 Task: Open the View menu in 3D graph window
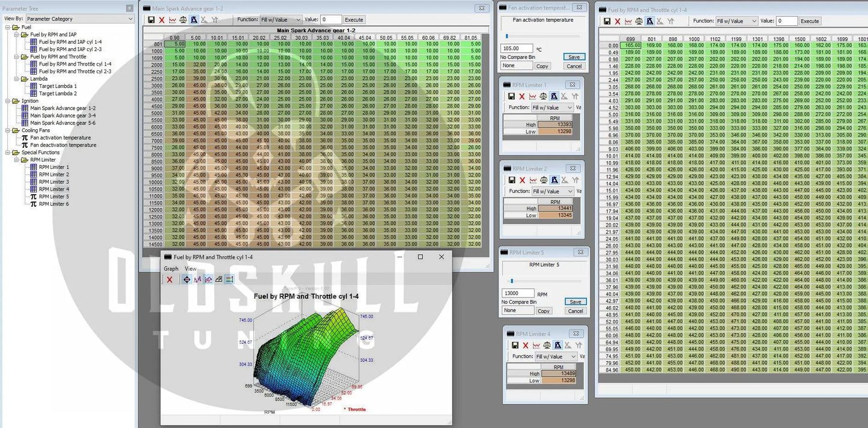190,269
